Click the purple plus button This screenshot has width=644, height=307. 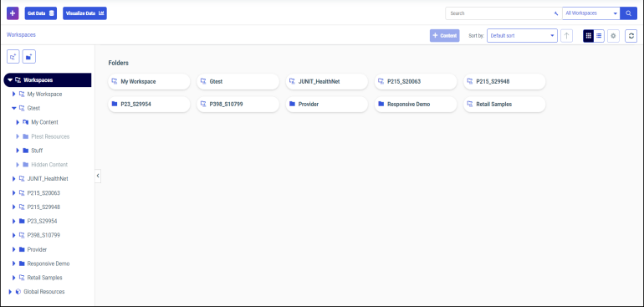13,13
